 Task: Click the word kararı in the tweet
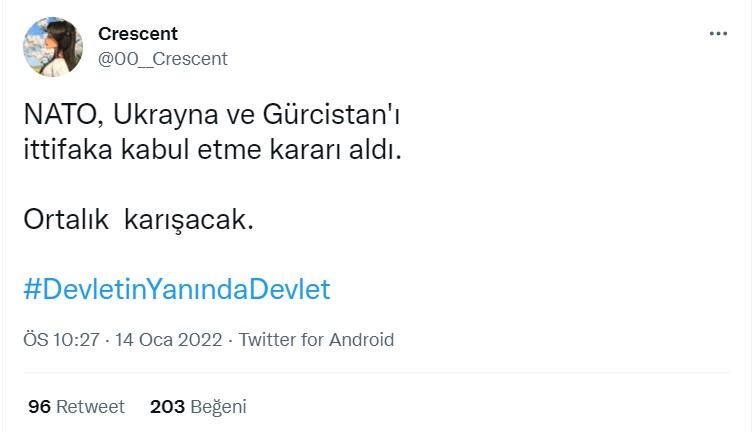click(x=313, y=153)
